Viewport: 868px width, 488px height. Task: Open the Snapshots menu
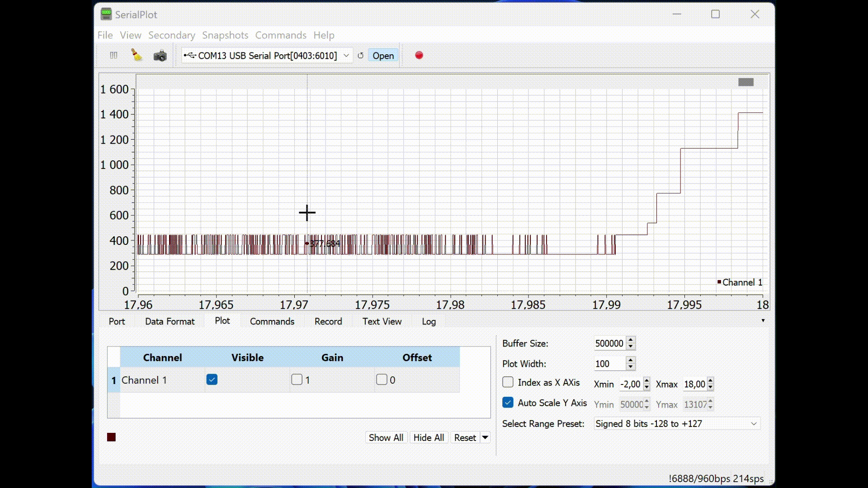pos(225,35)
